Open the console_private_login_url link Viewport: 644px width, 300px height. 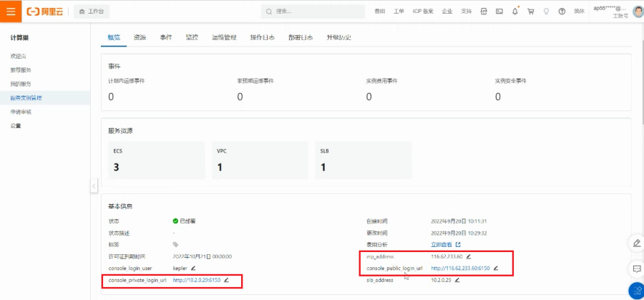197,280
